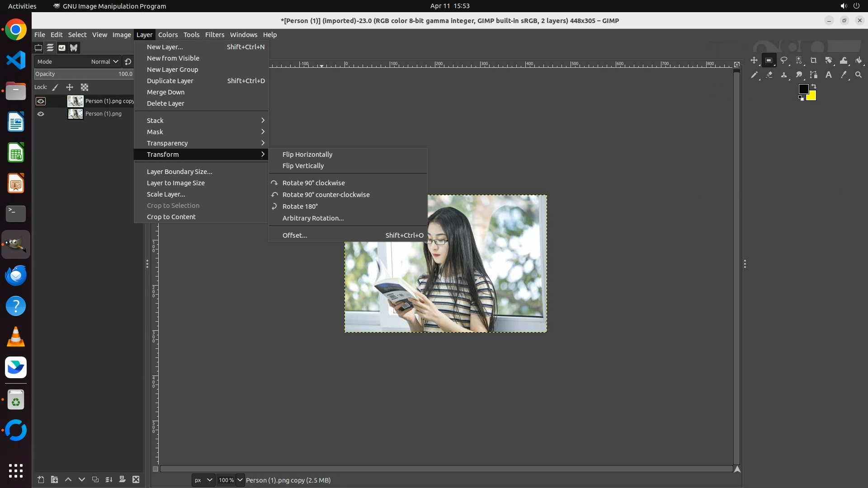Select the Eraser tool
868x488 pixels.
pos(769,75)
